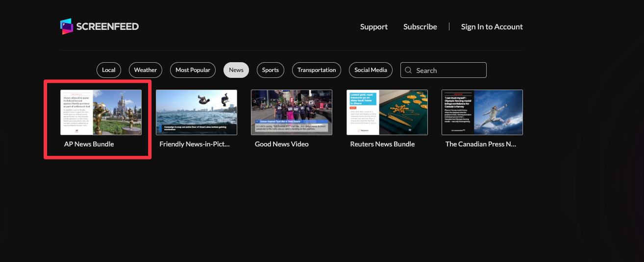This screenshot has width=644, height=262.
Task: Click the magnifying glass search icon
Action: coord(409,71)
